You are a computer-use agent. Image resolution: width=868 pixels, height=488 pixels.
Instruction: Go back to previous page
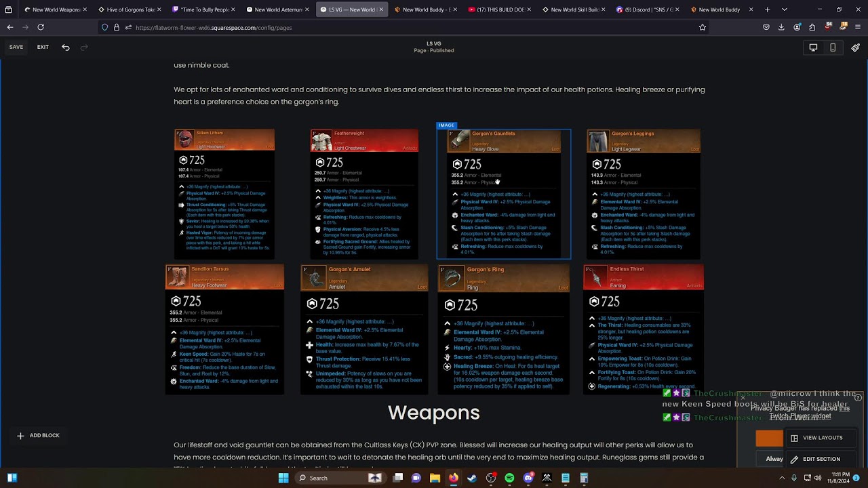(9, 27)
